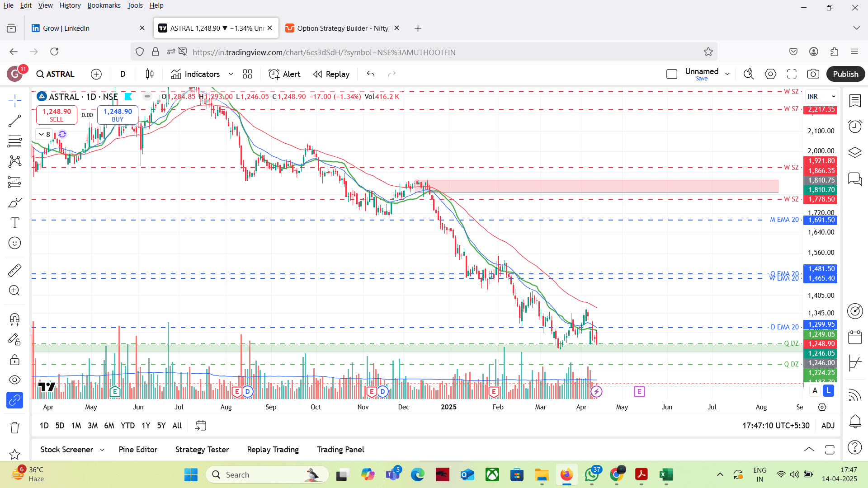Open quick search in top toolbar
The height and width of the screenshot is (488, 868).
749,74
